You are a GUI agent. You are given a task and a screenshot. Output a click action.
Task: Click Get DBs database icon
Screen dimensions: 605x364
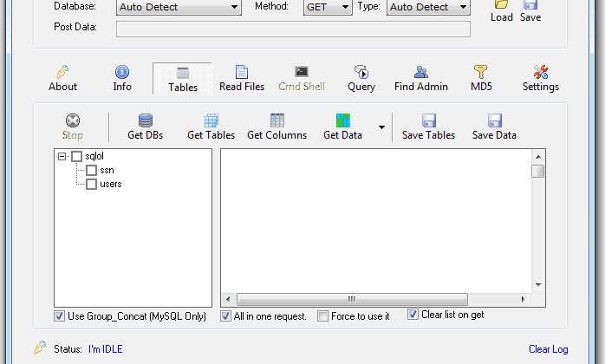click(x=146, y=120)
